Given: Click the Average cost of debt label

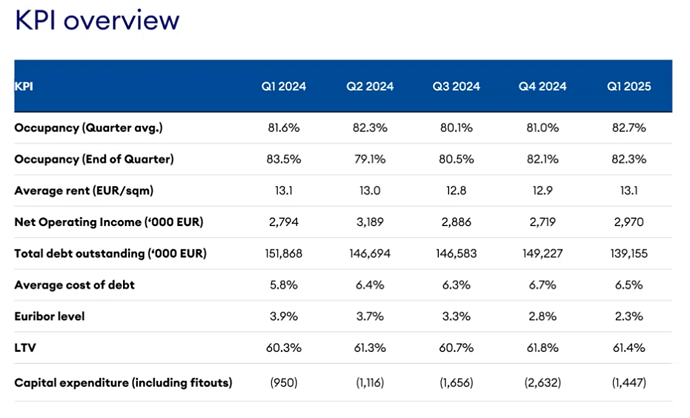Looking at the screenshot, I should point(77,286).
